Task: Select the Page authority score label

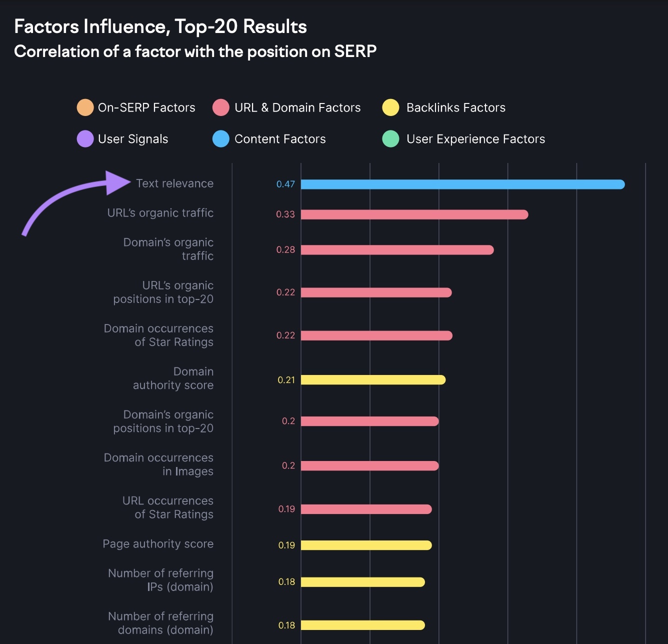Action: (158, 544)
